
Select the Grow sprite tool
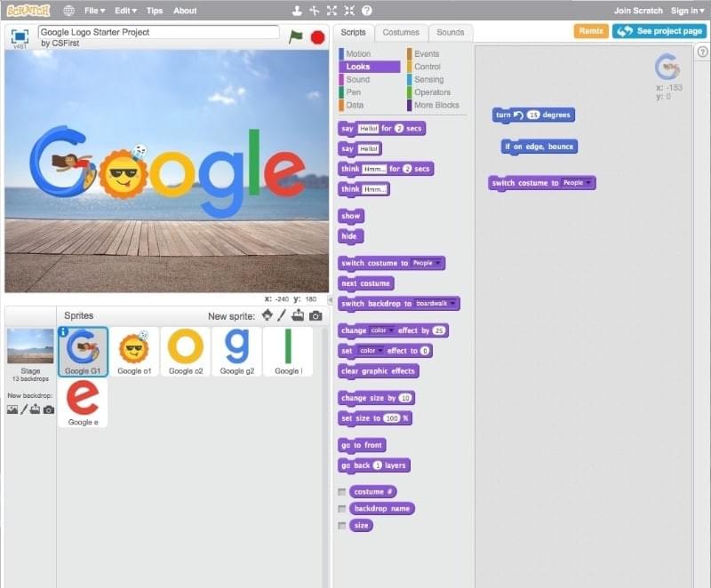[x=332, y=11]
